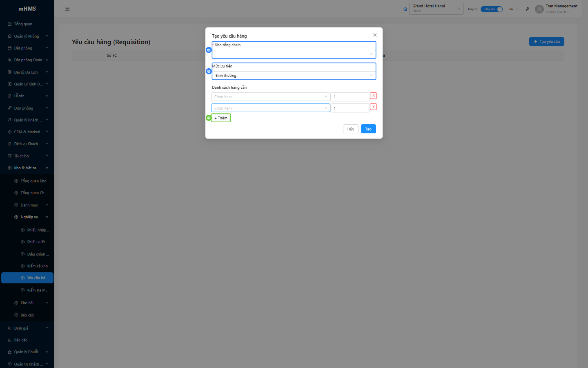The image size is (588, 368).
Task: Click the blue marker beside Kho tổng chain
Action: pos(209,50)
